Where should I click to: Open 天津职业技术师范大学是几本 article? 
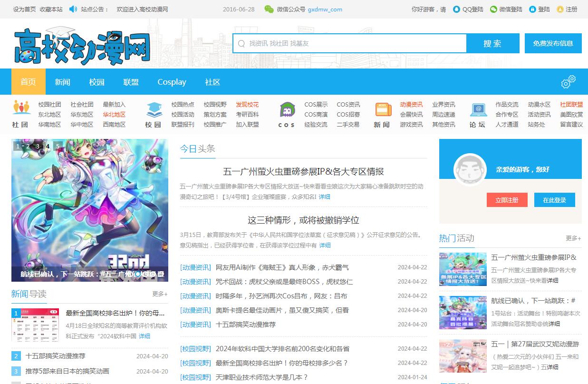click(262, 377)
